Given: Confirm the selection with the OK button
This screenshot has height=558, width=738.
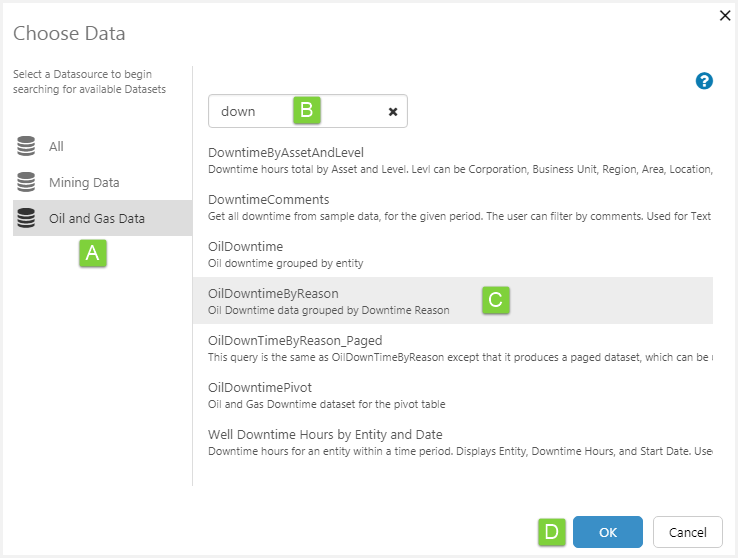Looking at the screenshot, I should (x=608, y=532).
